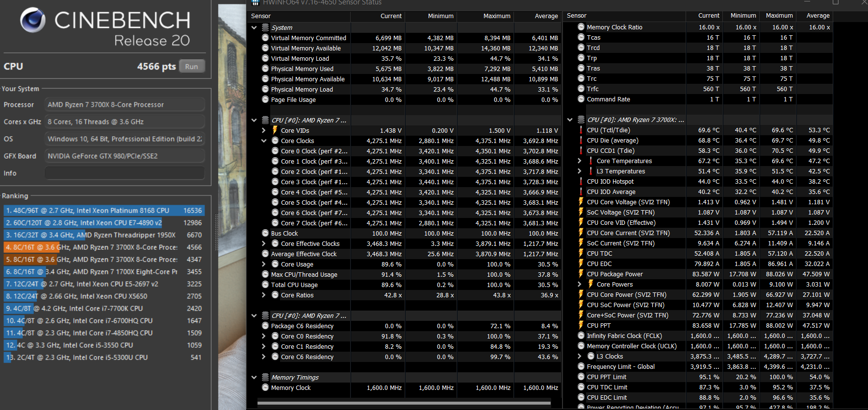Select ranking entry Intel Core i5-5300U CPU
The height and width of the screenshot is (410, 868).
tap(104, 357)
